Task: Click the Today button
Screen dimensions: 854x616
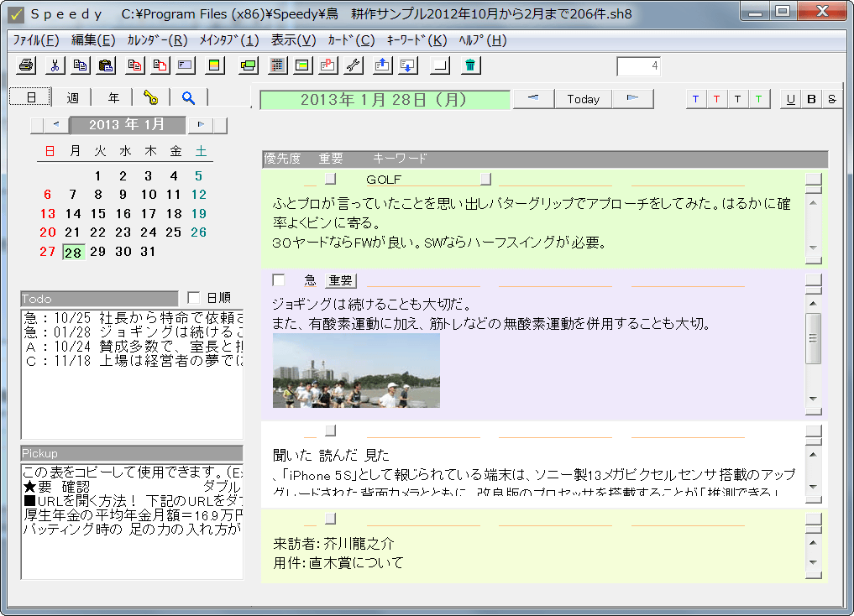Action: click(584, 98)
